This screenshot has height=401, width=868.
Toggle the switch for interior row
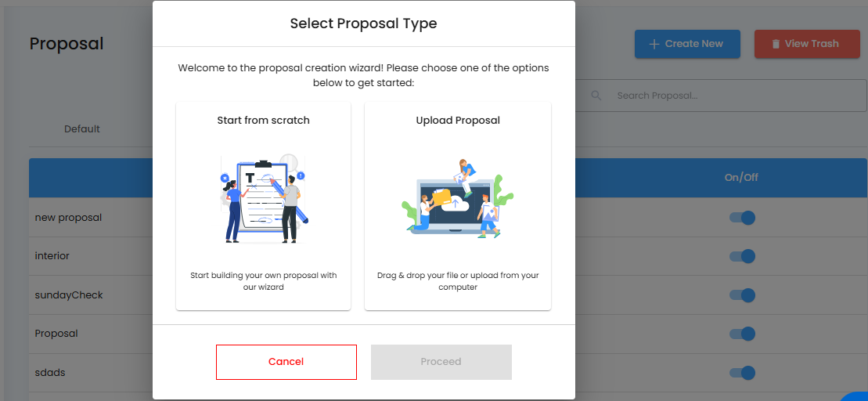click(741, 256)
